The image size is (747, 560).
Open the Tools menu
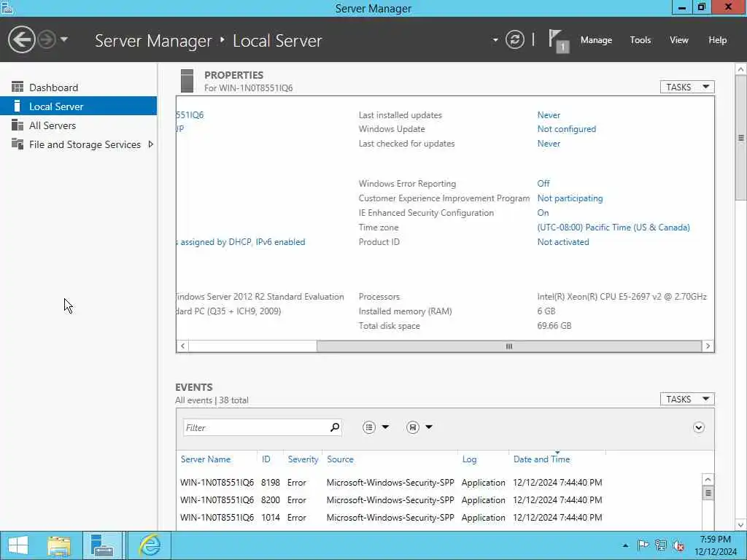pos(640,40)
